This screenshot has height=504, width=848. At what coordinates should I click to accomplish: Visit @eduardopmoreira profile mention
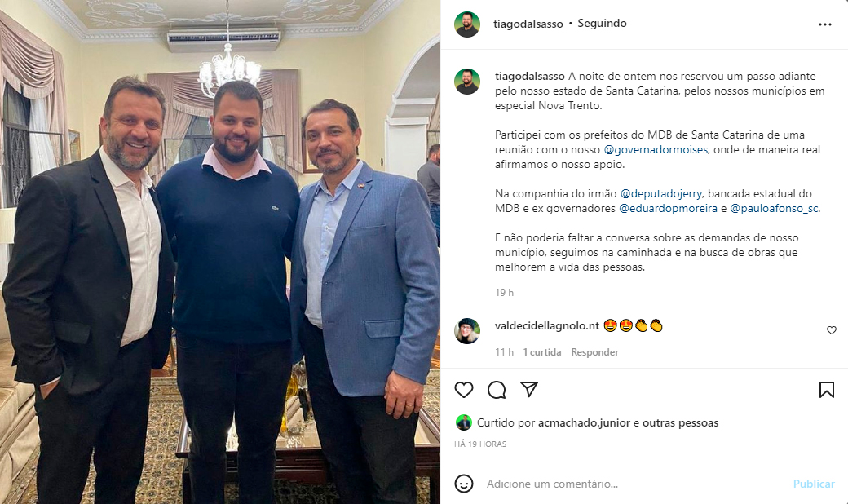click(669, 208)
